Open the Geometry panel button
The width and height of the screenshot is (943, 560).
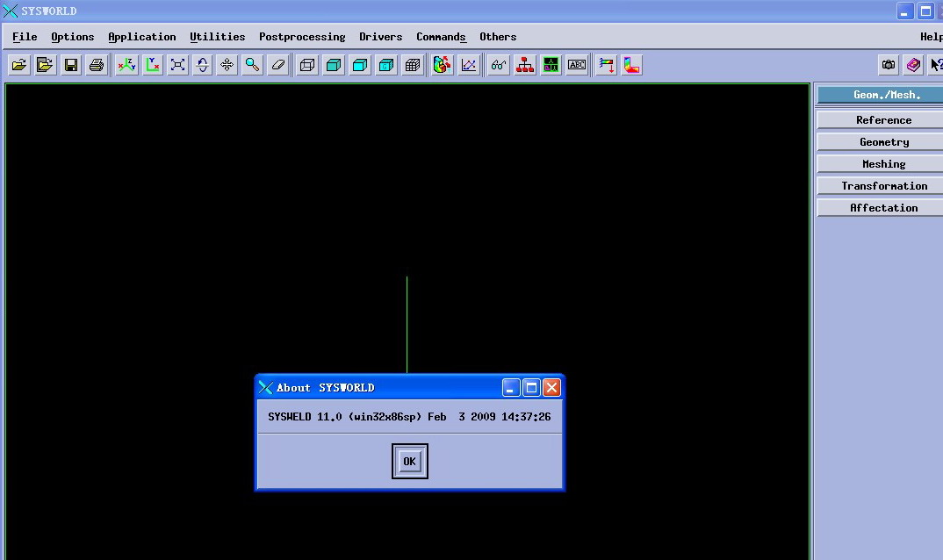point(880,142)
